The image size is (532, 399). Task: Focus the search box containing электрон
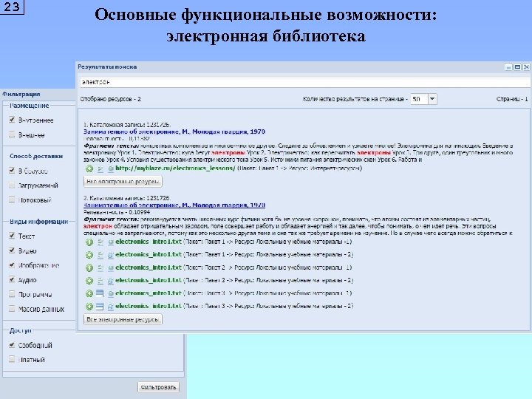click(x=304, y=82)
